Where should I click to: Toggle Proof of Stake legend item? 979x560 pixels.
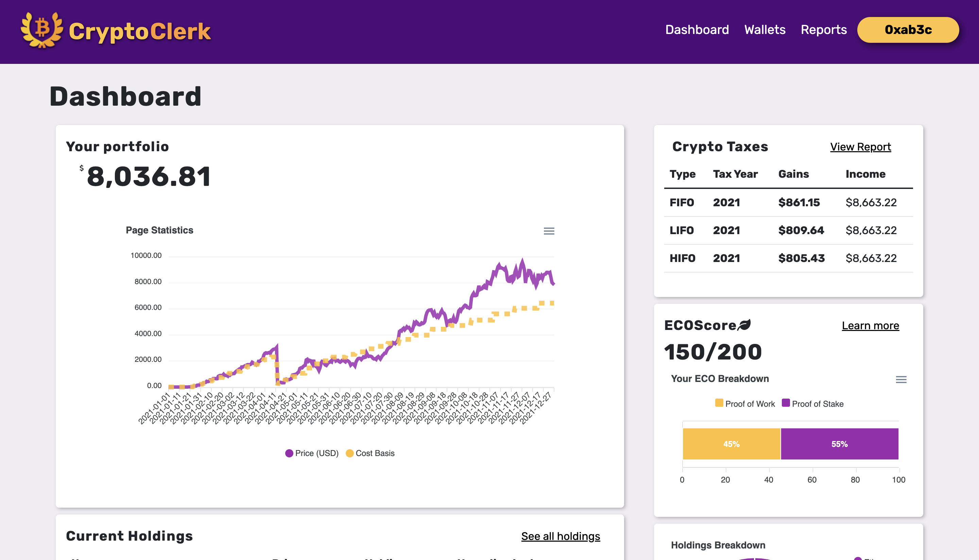(813, 403)
